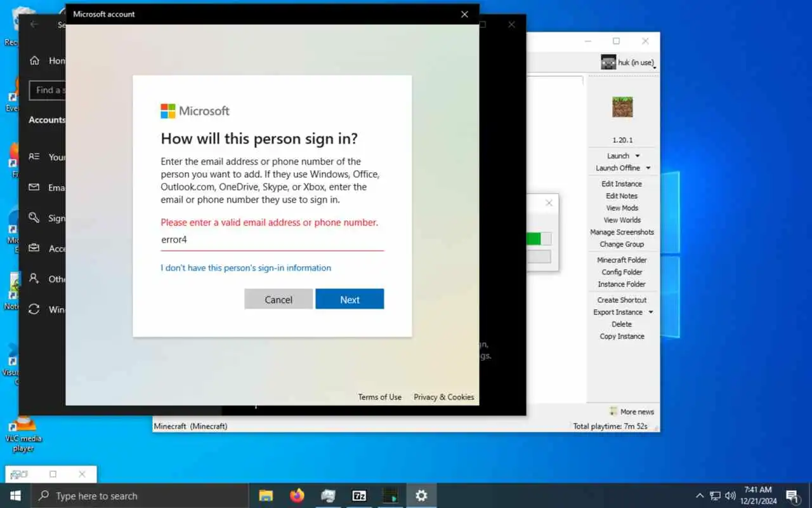Click the 1.20.1 instance version label

point(622,140)
